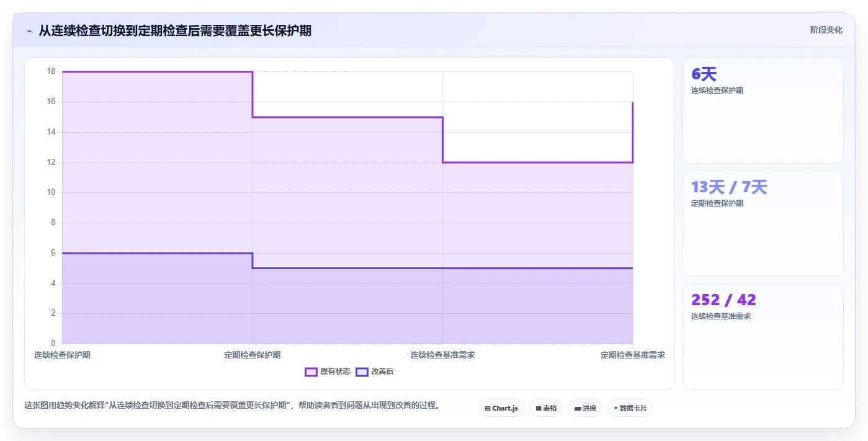Click the blue 改善后 legend swatch

pyautogui.click(x=362, y=372)
